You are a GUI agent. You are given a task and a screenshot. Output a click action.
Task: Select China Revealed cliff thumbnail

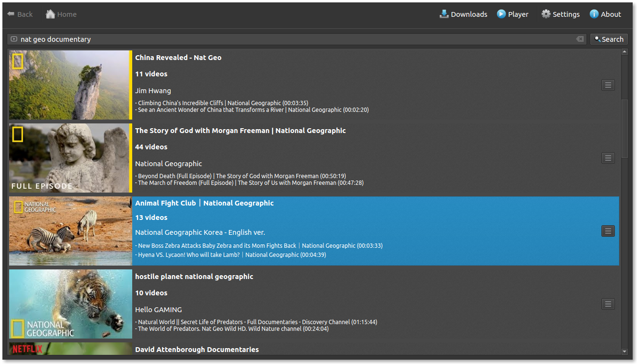[x=70, y=85]
